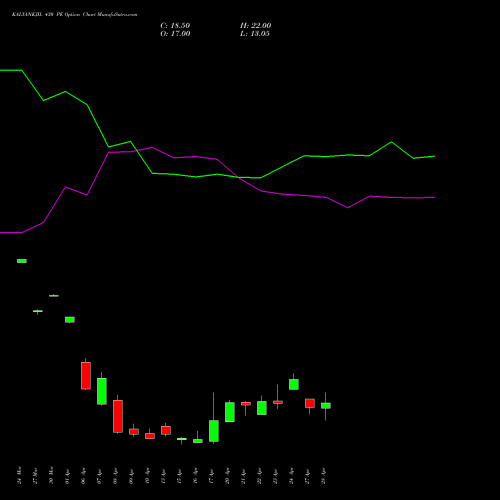Click the last green candle above 28 Apr
500x500 pixels.
pyautogui.click(x=326, y=406)
